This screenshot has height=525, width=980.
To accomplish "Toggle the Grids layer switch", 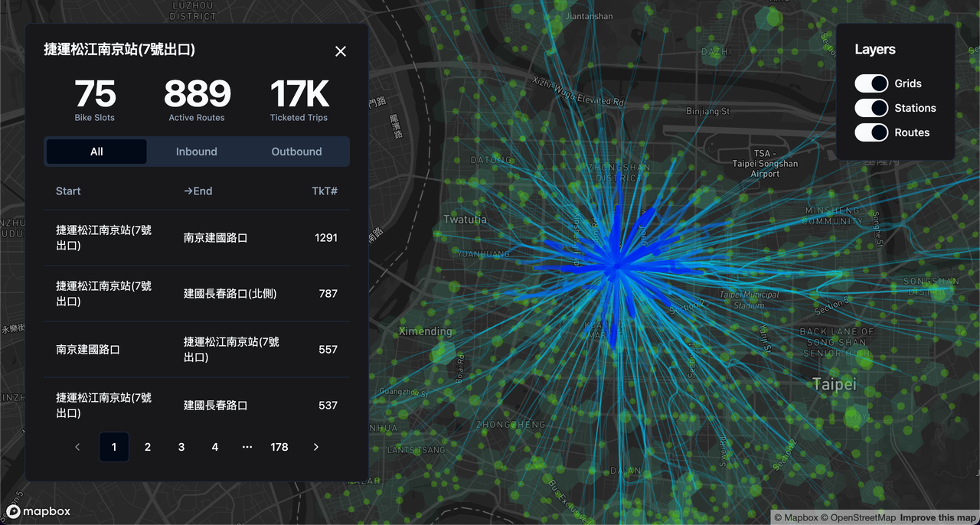I will tap(871, 83).
